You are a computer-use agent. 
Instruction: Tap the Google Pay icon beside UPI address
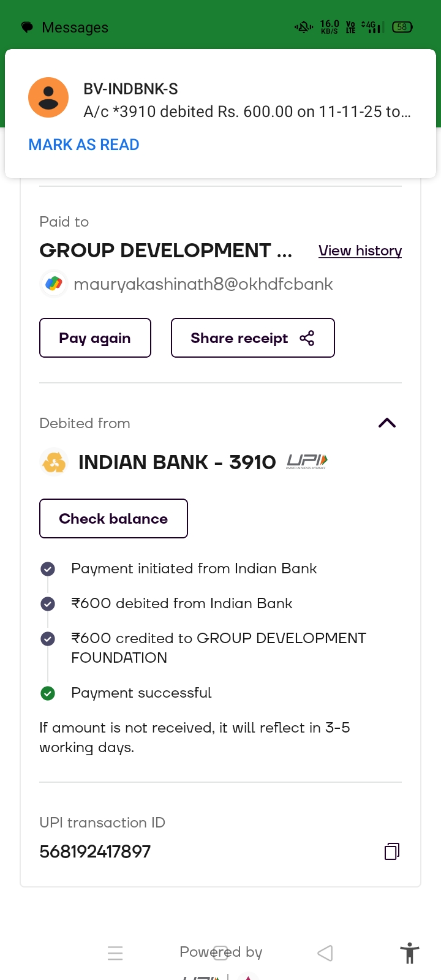(54, 284)
